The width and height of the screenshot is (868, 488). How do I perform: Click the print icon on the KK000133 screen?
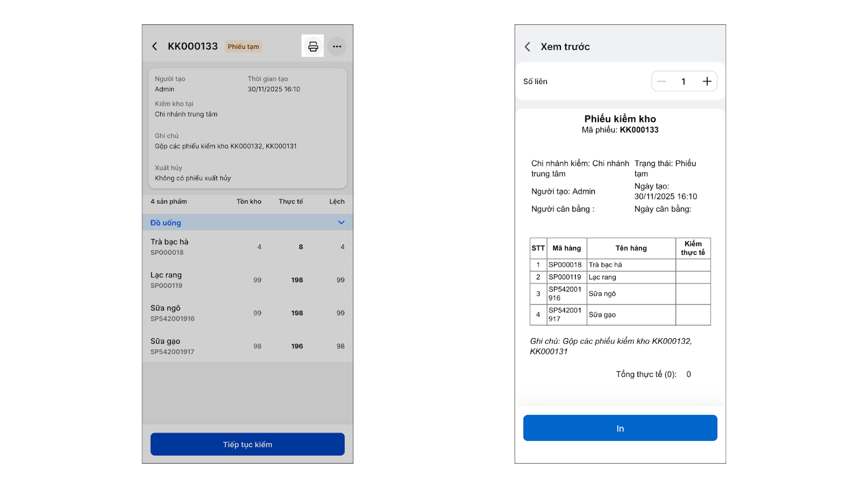click(x=313, y=46)
